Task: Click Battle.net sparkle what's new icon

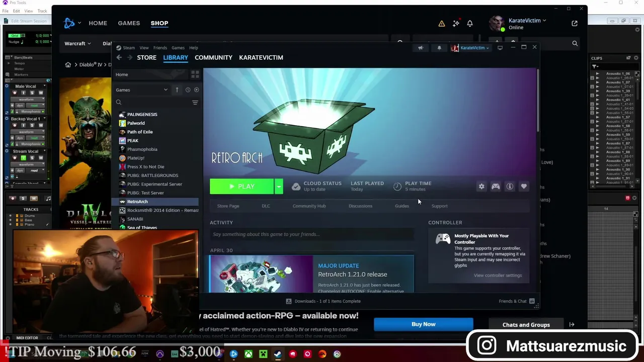Action: [x=456, y=24]
